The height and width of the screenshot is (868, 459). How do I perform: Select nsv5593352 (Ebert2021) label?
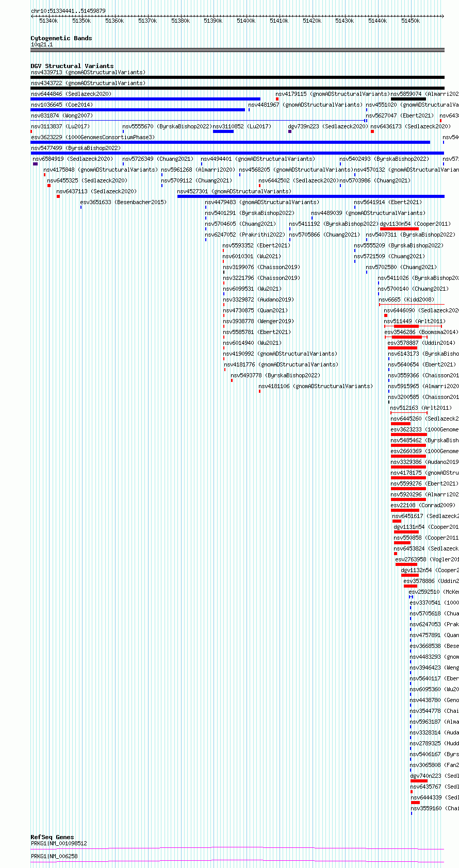(x=256, y=245)
